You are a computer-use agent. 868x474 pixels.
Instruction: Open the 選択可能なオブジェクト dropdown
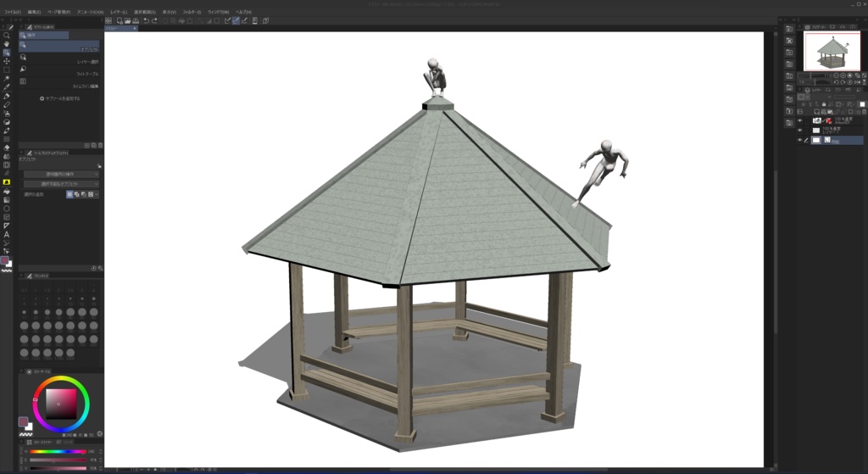(61, 184)
